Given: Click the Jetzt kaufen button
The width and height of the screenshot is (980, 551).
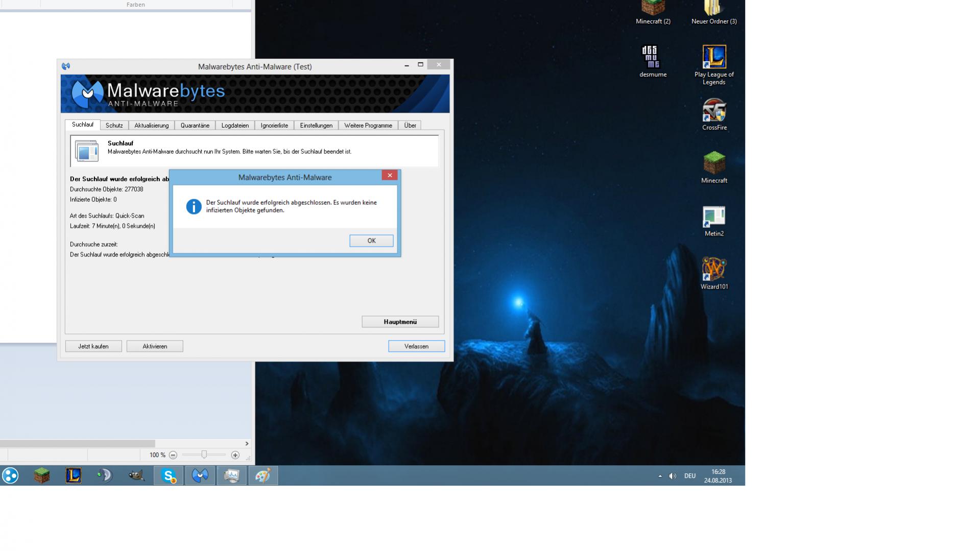Looking at the screenshot, I should point(93,346).
